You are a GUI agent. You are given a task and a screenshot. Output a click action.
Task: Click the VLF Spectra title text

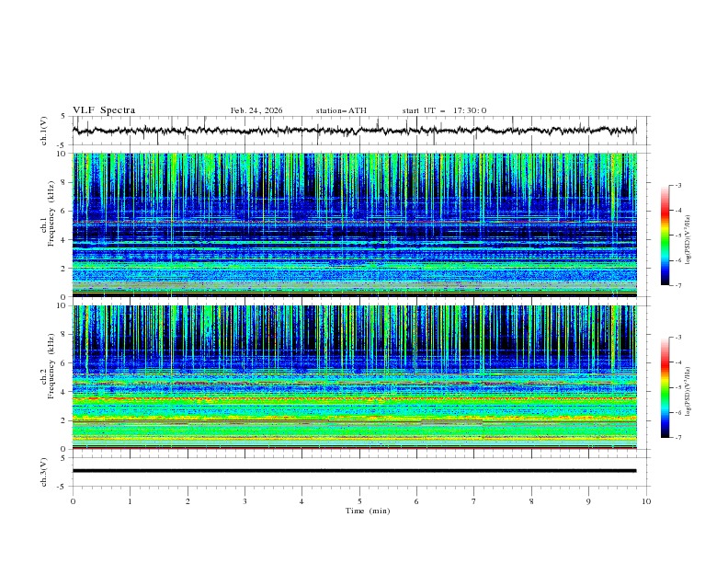click(x=104, y=110)
